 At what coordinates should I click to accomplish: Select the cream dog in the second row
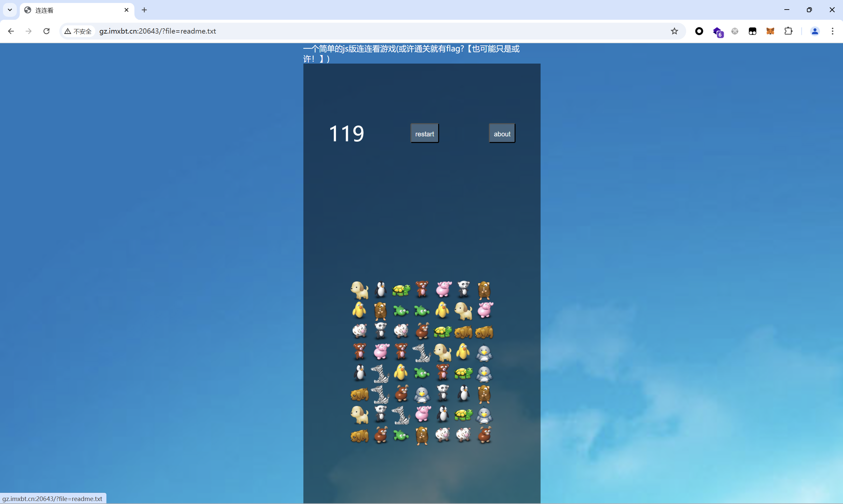point(463,311)
